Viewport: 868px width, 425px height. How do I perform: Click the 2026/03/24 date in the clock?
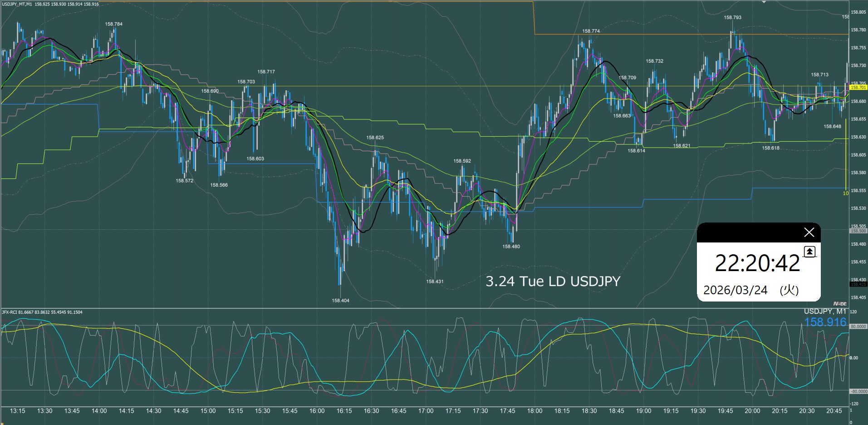pyautogui.click(x=735, y=290)
